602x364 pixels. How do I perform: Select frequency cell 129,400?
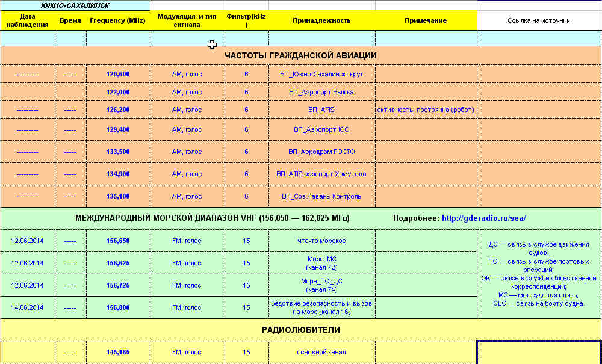click(118, 129)
